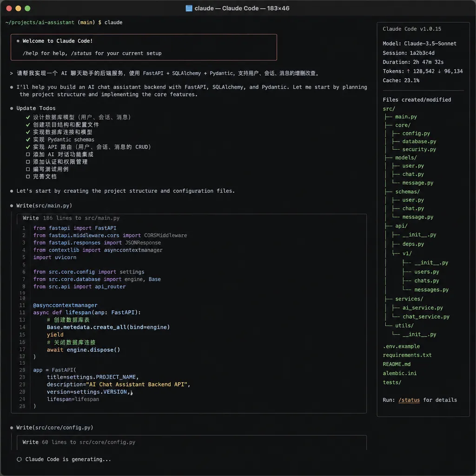Select message.py under schemas/
This screenshot has height=476, width=476.
tap(418, 217)
